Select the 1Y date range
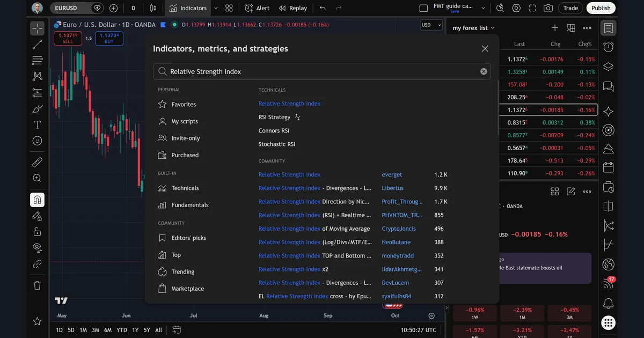 pos(135,330)
